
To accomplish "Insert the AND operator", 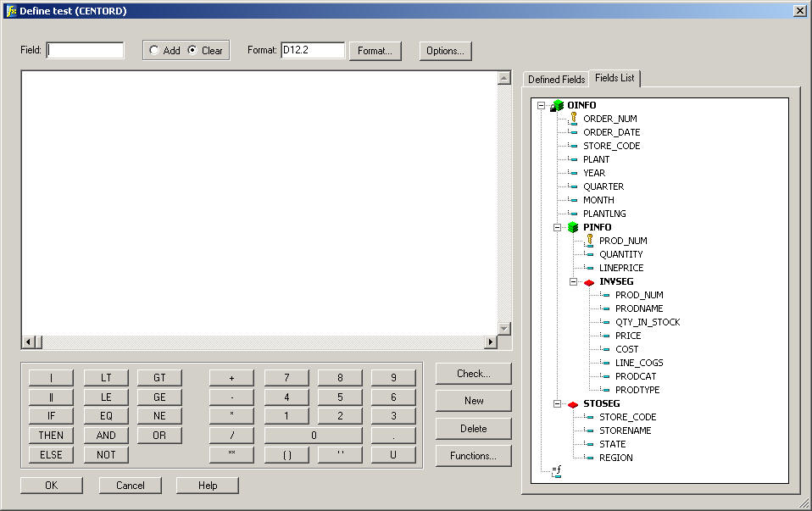I will 106,436.
